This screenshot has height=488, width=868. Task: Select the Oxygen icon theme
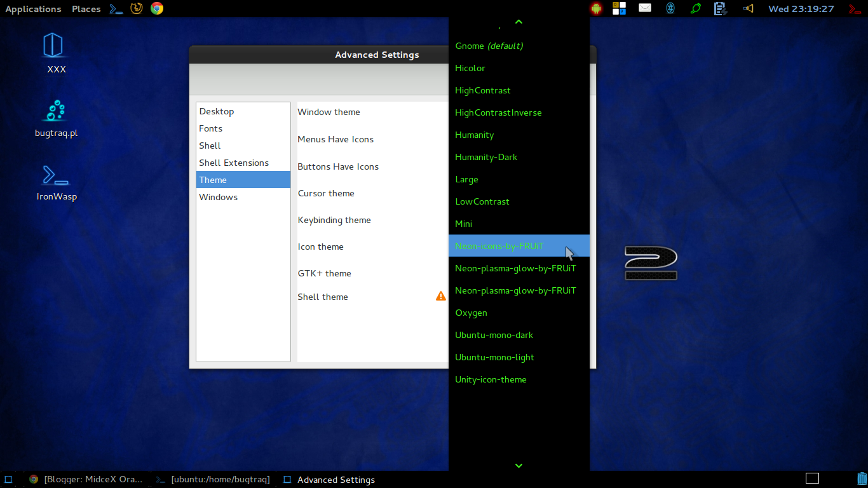[x=519, y=313]
